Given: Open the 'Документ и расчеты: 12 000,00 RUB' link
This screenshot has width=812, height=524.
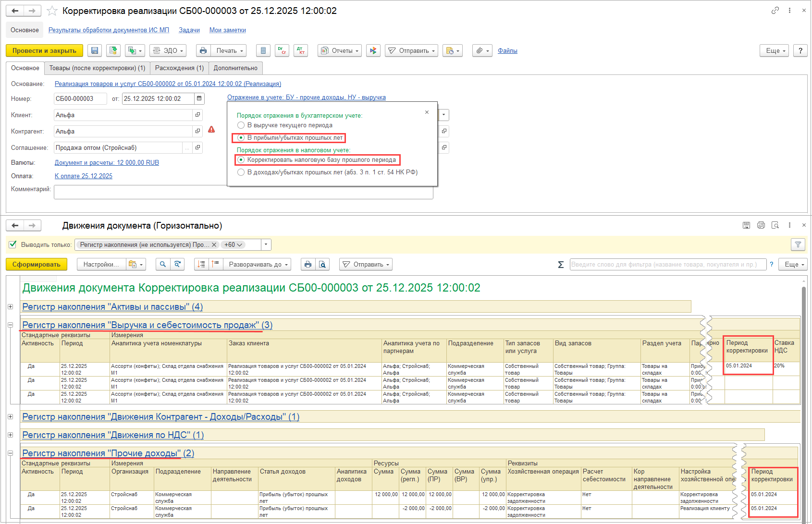Looking at the screenshot, I should [x=107, y=162].
